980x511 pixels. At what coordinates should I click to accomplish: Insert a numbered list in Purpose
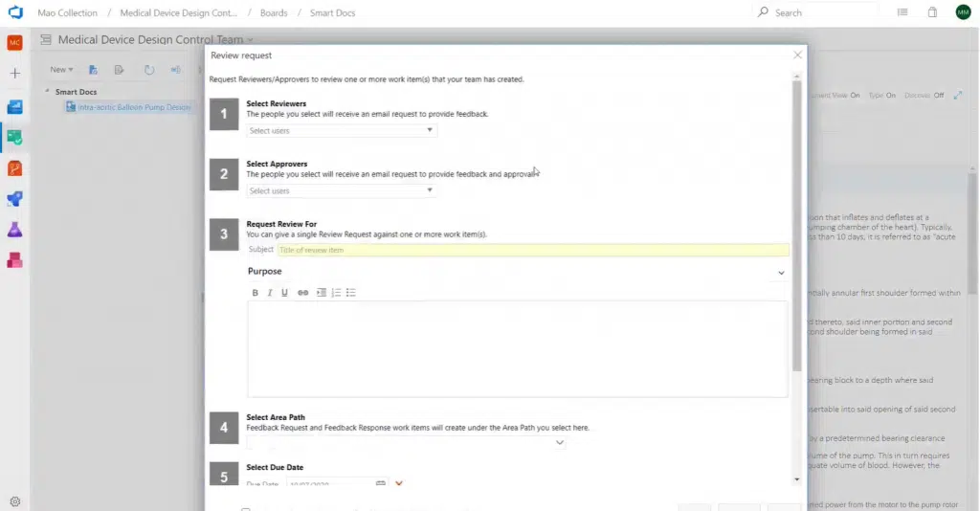point(336,293)
